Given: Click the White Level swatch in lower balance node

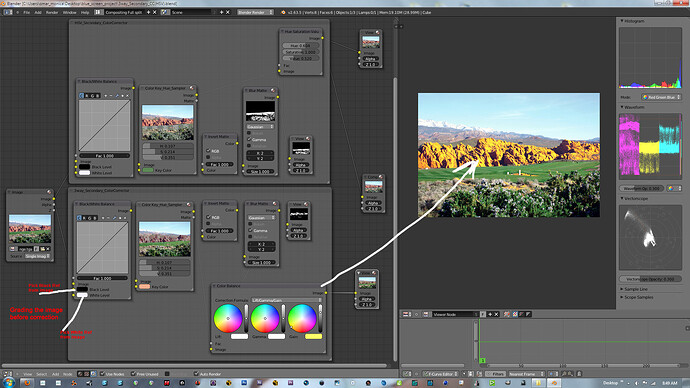Looking at the screenshot, I should (82, 295).
